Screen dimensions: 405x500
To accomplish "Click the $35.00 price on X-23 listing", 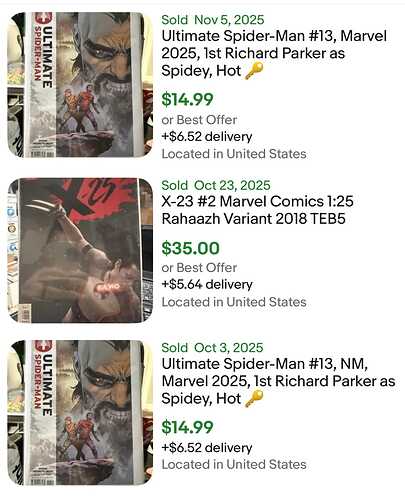I will pyautogui.click(x=191, y=248).
